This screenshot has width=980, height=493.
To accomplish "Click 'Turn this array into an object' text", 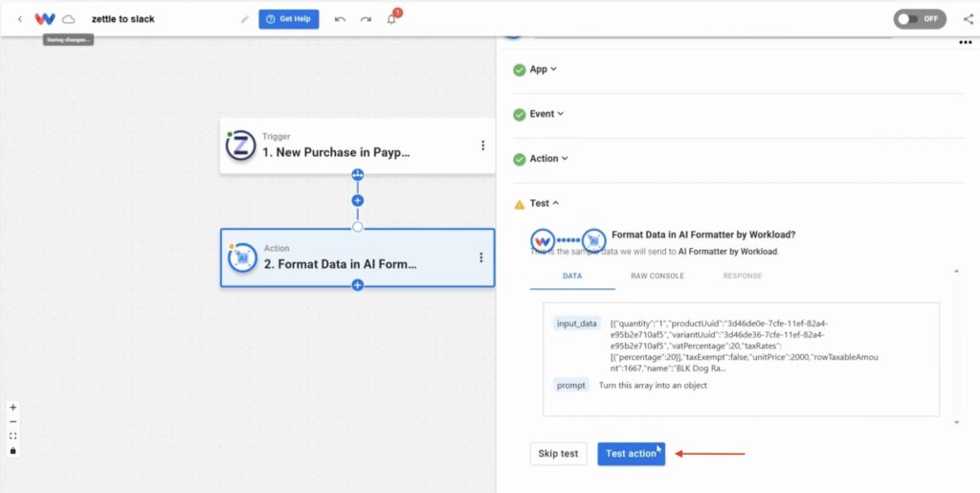I will 653,386.
